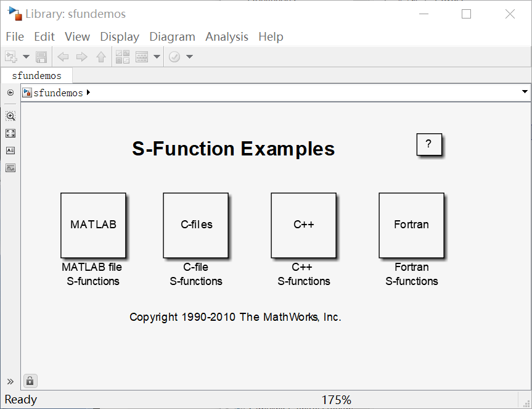Open the Model Explorer dropdown arrow
This screenshot has height=409, width=532.
[x=157, y=57]
